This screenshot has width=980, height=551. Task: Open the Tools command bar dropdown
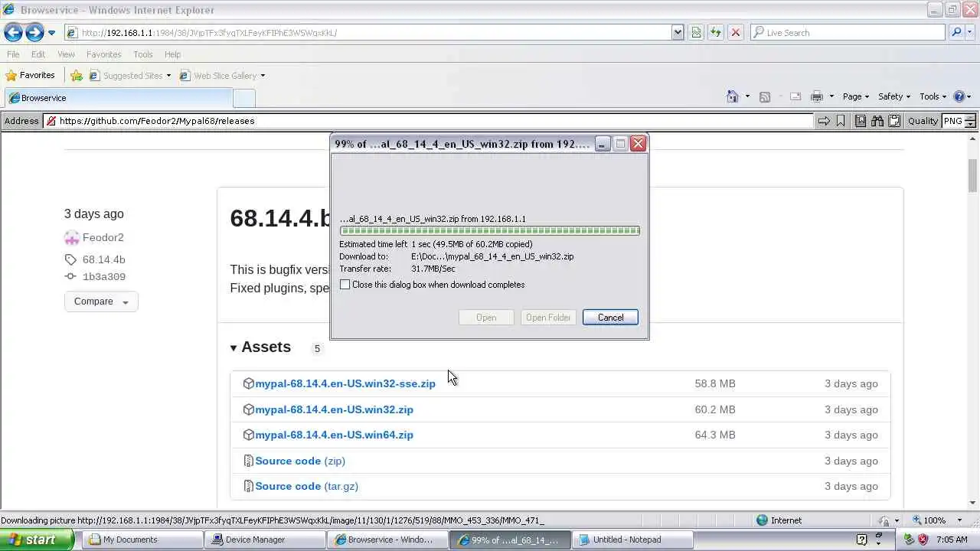coord(933,96)
